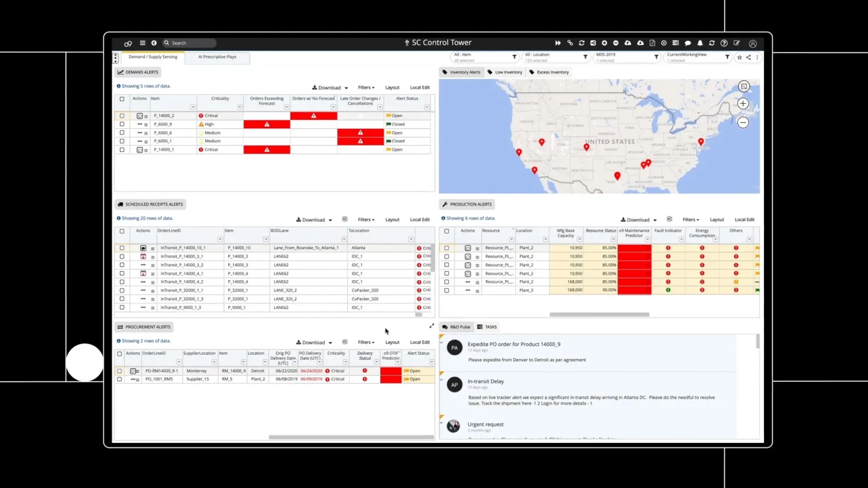The height and width of the screenshot is (488, 868).
Task: Select checkbox for PO-RM14000_9-1 row
Action: 119,371
